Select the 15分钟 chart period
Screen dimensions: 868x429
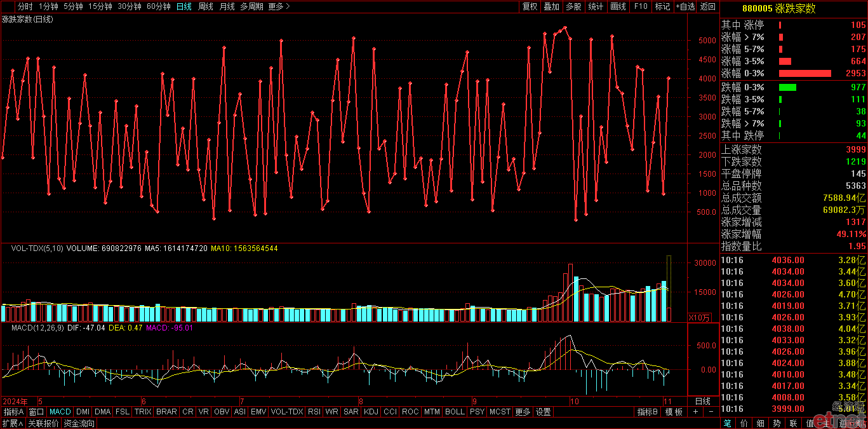tap(100, 6)
